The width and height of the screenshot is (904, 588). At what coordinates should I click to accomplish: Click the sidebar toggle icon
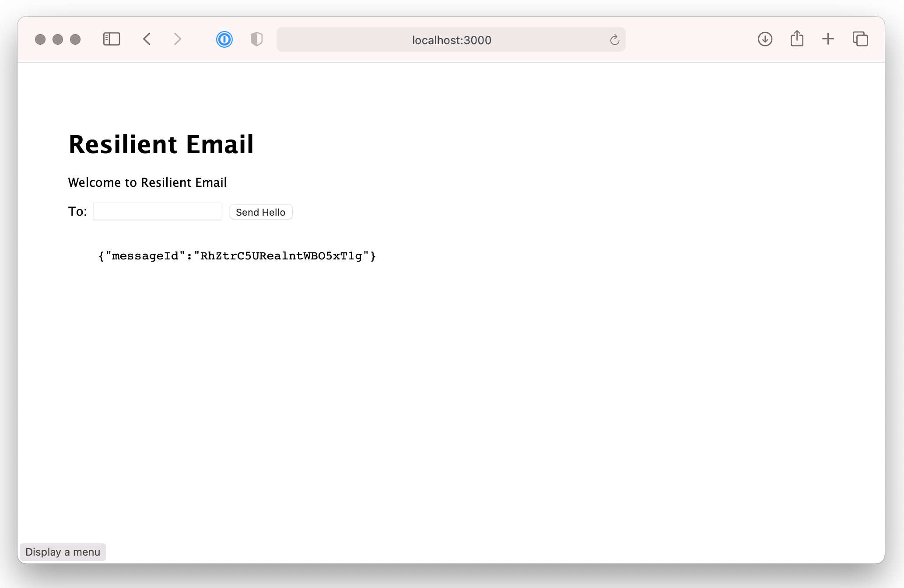click(111, 39)
